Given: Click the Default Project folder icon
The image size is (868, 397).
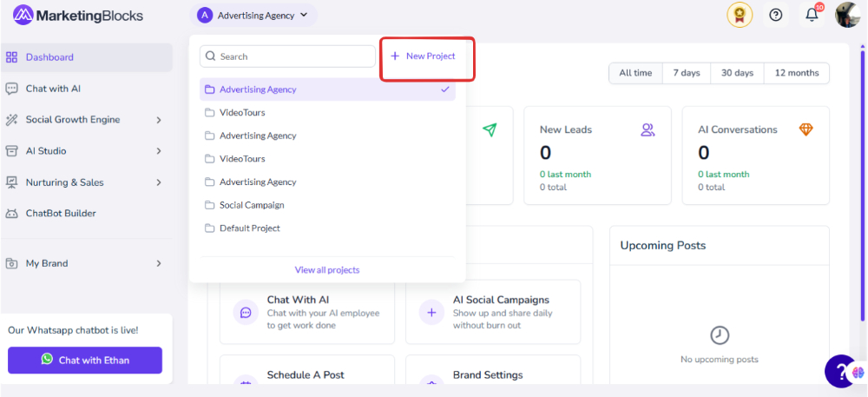Looking at the screenshot, I should [209, 228].
